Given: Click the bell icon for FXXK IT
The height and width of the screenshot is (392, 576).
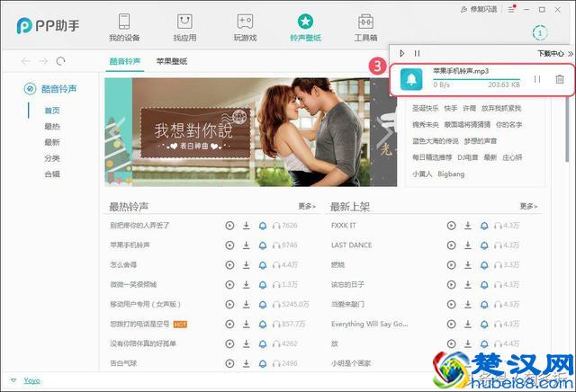Looking at the screenshot, I should pyautogui.click(x=484, y=226).
